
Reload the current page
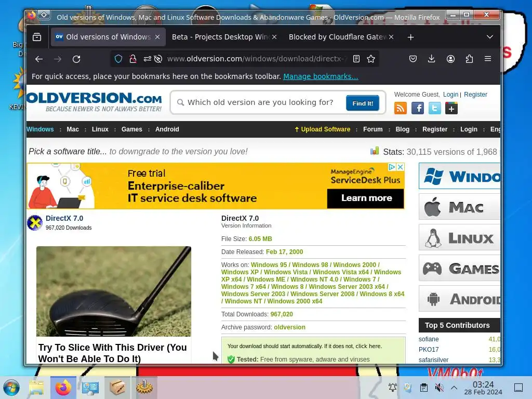[76, 59]
